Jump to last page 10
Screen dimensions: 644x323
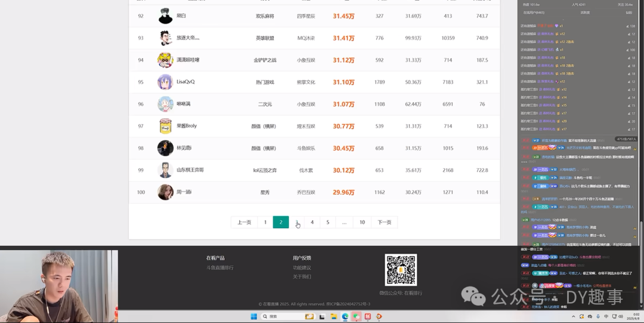tap(363, 222)
